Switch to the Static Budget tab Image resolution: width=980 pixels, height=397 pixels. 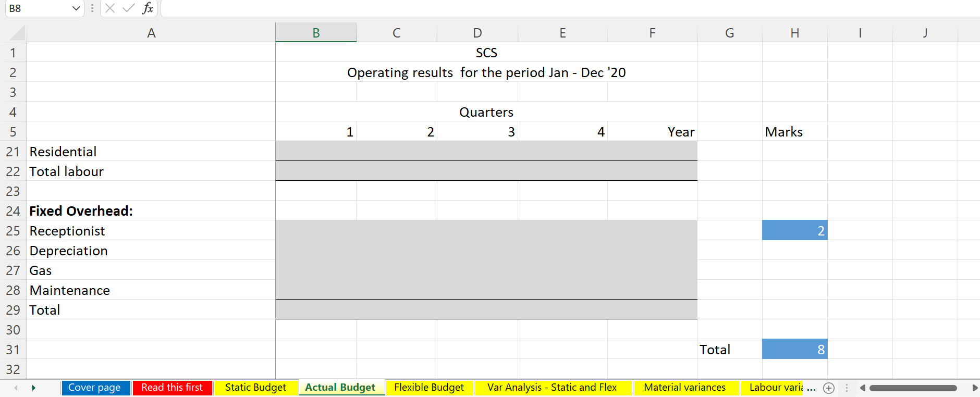point(255,388)
